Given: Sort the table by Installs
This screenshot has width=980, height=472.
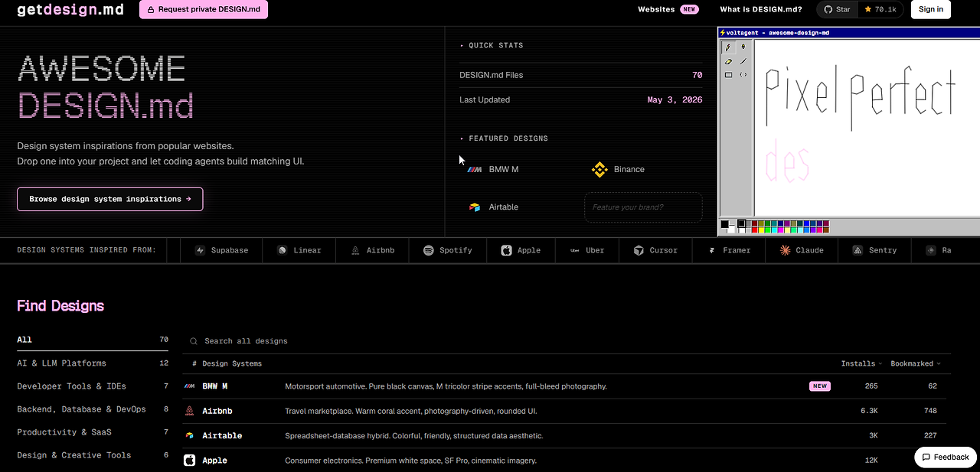Looking at the screenshot, I should point(861,363).
